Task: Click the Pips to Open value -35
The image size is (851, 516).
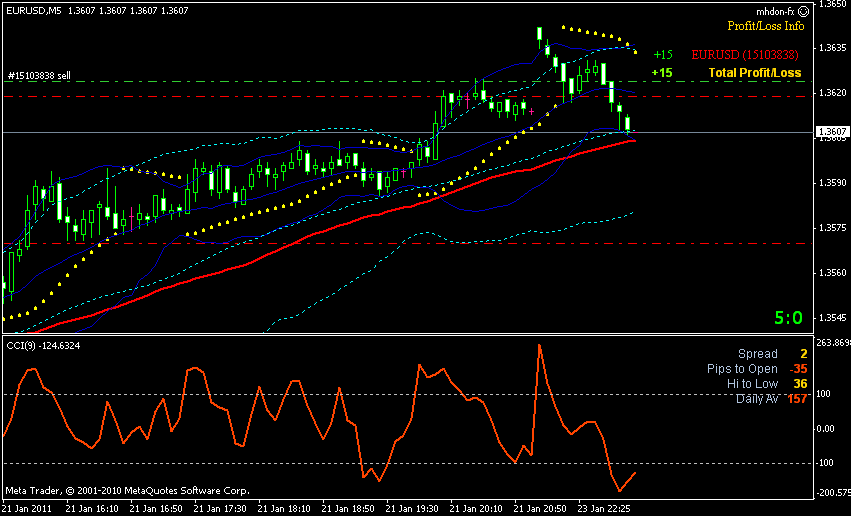Action: pos(798,369)
